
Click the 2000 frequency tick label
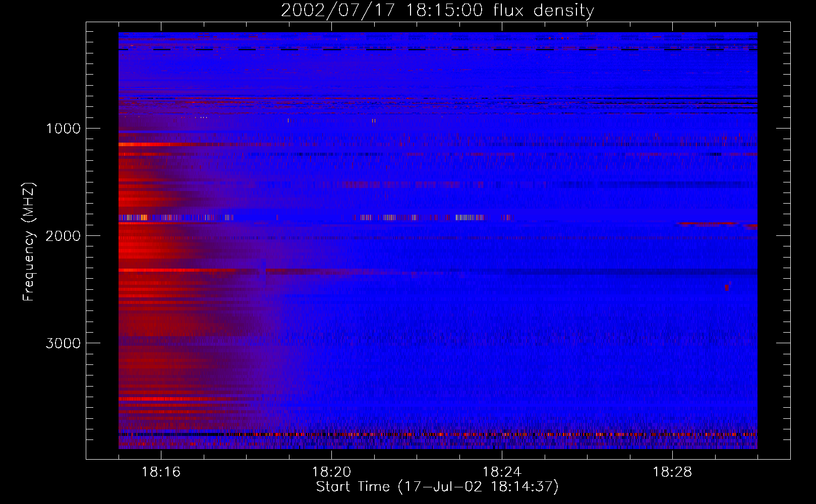[63, 236]
